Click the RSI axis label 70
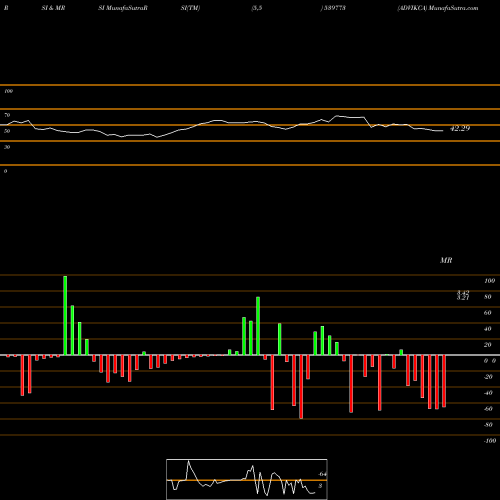Viewport: 500px width, 500px height. coord(7,115)
